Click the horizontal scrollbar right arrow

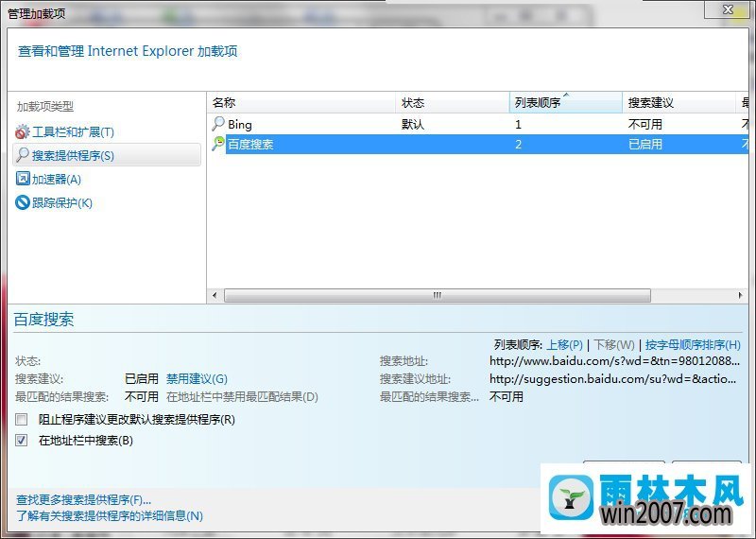pyautogui.click(x=741, y=295)
